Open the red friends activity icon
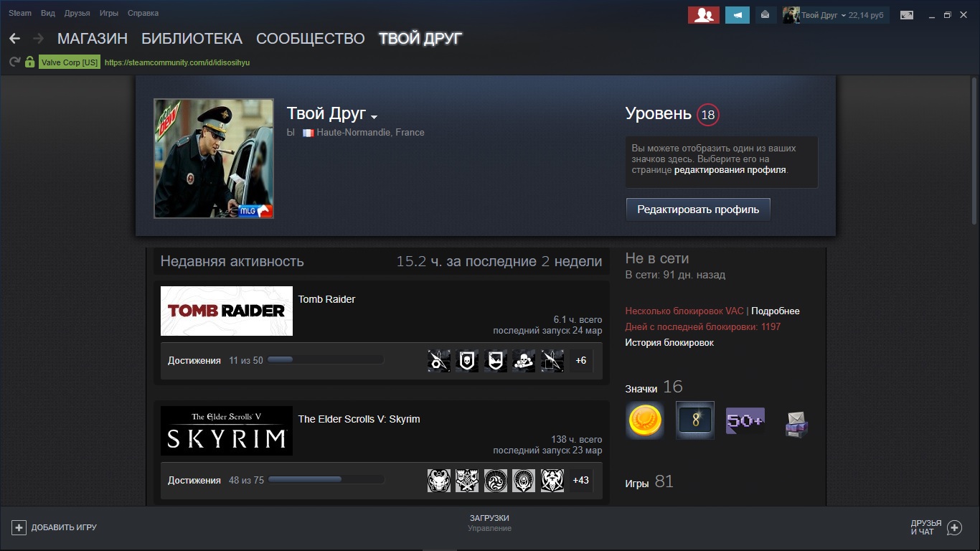Screen dimensions: 980x551 704,15
